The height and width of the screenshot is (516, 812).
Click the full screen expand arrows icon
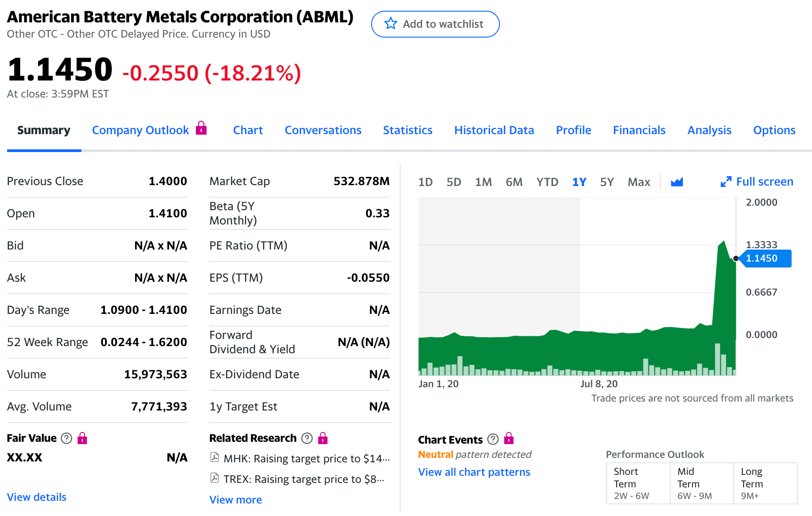tap(726, 182)
